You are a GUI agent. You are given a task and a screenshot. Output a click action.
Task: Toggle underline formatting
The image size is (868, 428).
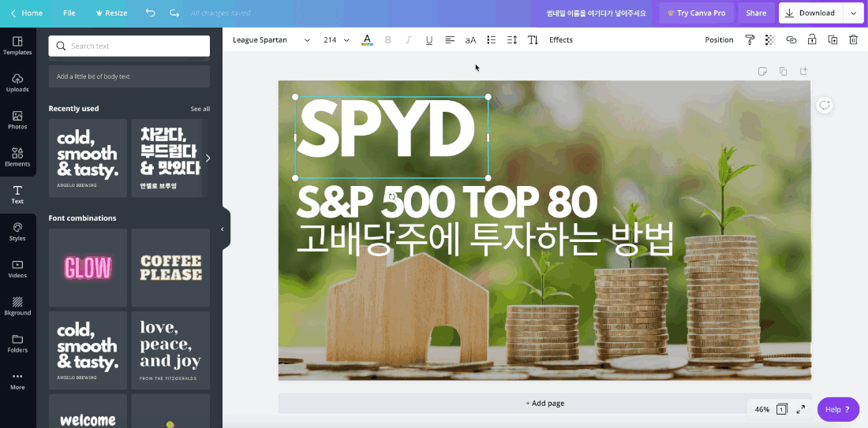pos(429,40)
